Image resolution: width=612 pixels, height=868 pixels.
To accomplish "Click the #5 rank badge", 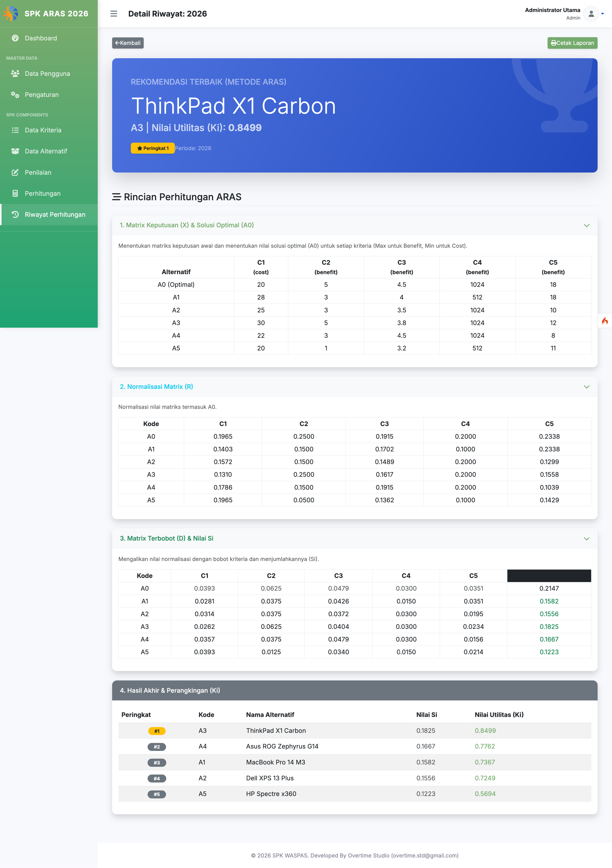I will [x=157, y=794].
